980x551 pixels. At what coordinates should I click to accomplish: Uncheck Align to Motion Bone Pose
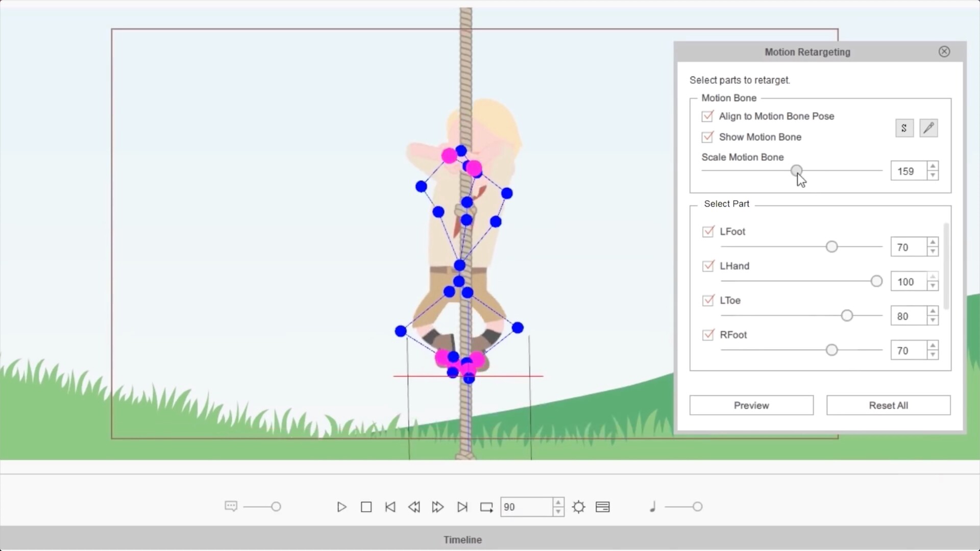pos(707,116)
